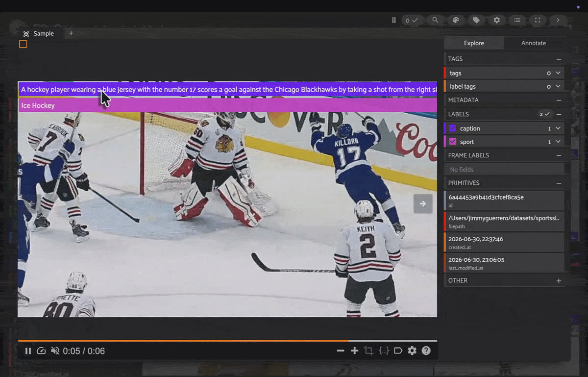Click the label outline icon in player controls
588x377 pixels.
398,351
